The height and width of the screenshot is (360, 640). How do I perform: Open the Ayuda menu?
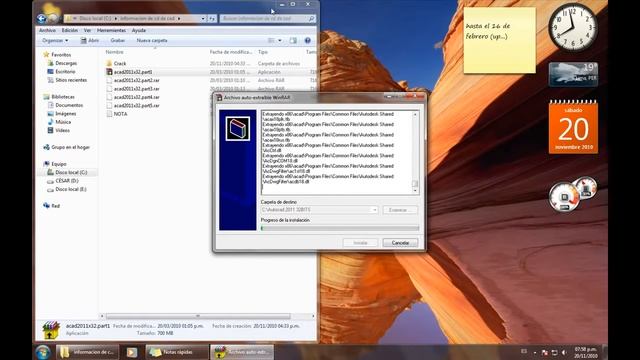pos(139,30)
